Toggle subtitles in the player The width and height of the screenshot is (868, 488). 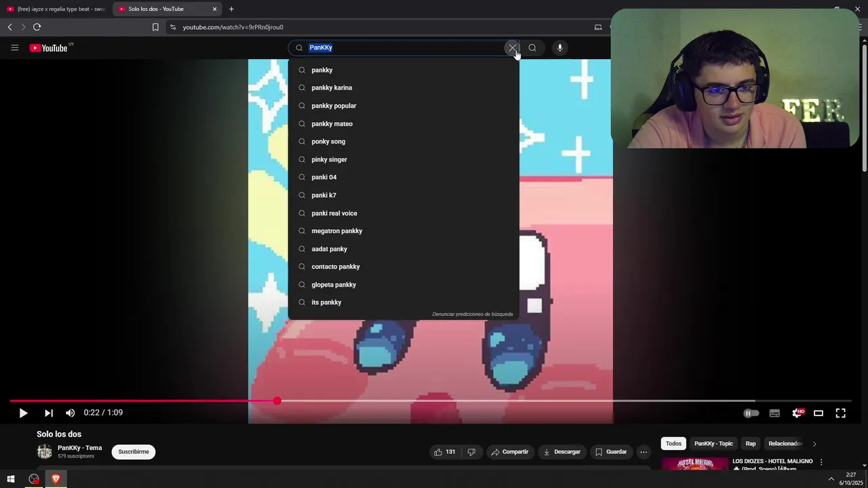tap(774, 413)
